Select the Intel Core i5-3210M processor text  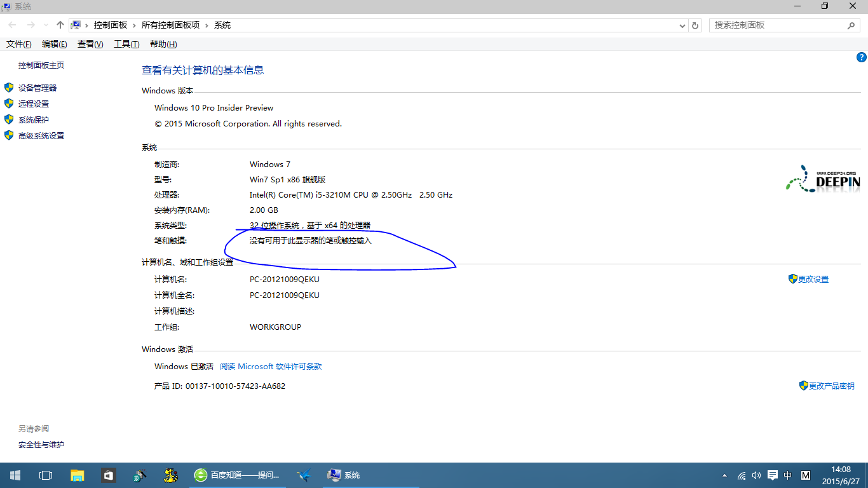pyautogui.click(x=351, y=194)
